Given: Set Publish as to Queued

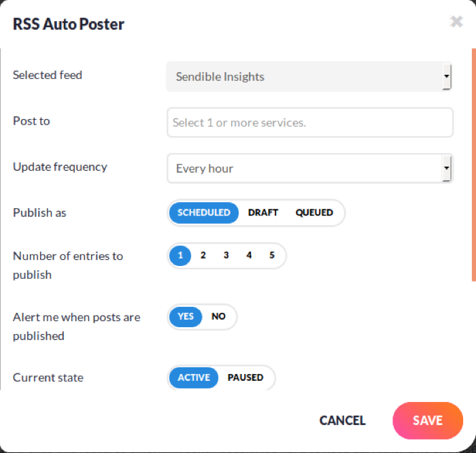Looking at the screenshot, I should pos(314,212).
